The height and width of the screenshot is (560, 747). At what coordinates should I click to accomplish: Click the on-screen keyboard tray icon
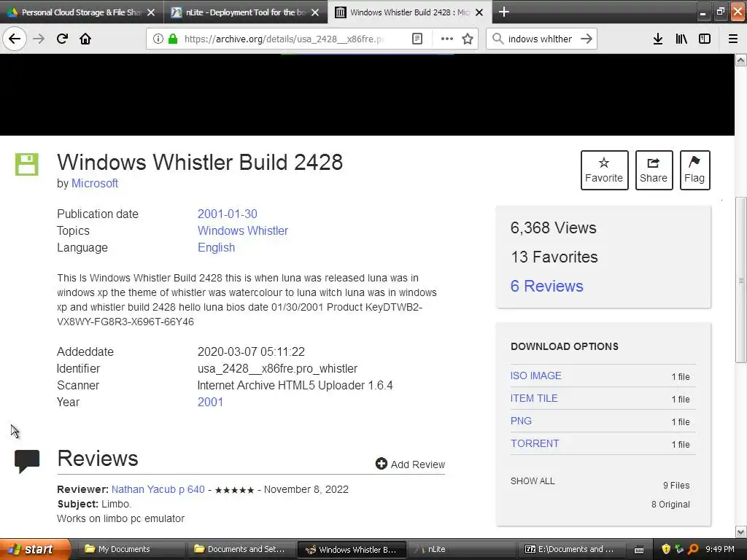tap(639, 550)
